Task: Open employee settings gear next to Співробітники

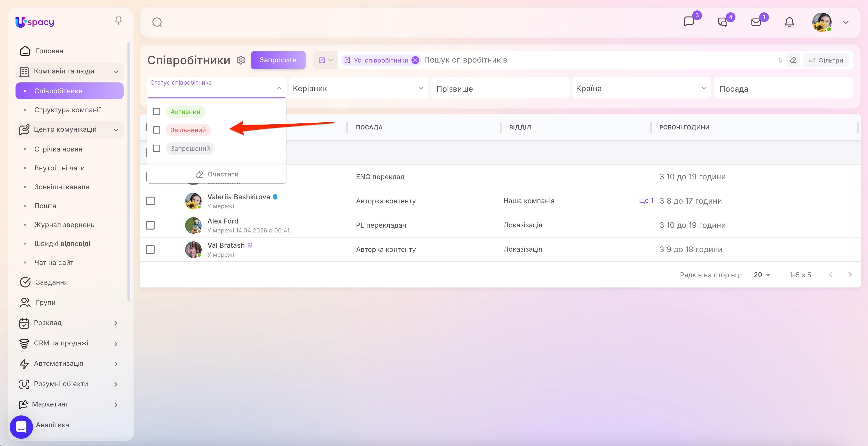Action: tap(241, 60)
